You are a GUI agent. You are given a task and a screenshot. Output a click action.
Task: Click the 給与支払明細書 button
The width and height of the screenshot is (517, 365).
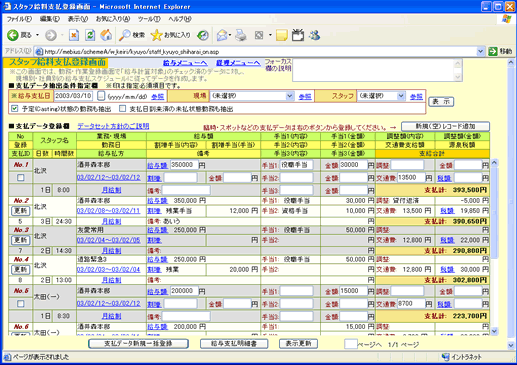tap(234, 344)
